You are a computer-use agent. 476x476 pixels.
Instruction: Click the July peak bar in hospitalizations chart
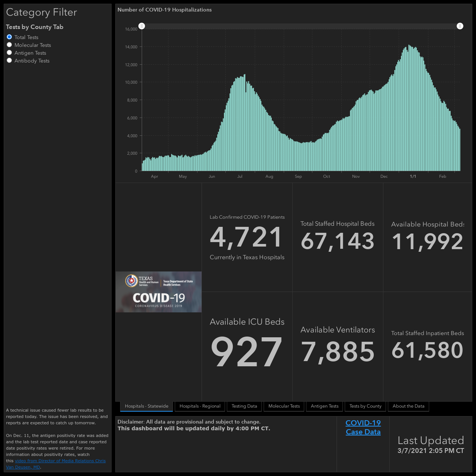click(244, 123)
